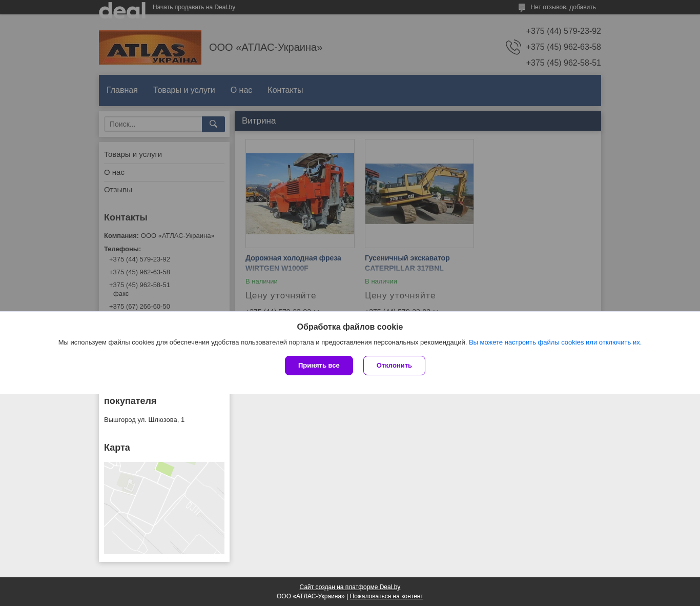Open the yellow Caterpillar excavator photo
Screen dimensions: 700x606
[x=419, y=193]
